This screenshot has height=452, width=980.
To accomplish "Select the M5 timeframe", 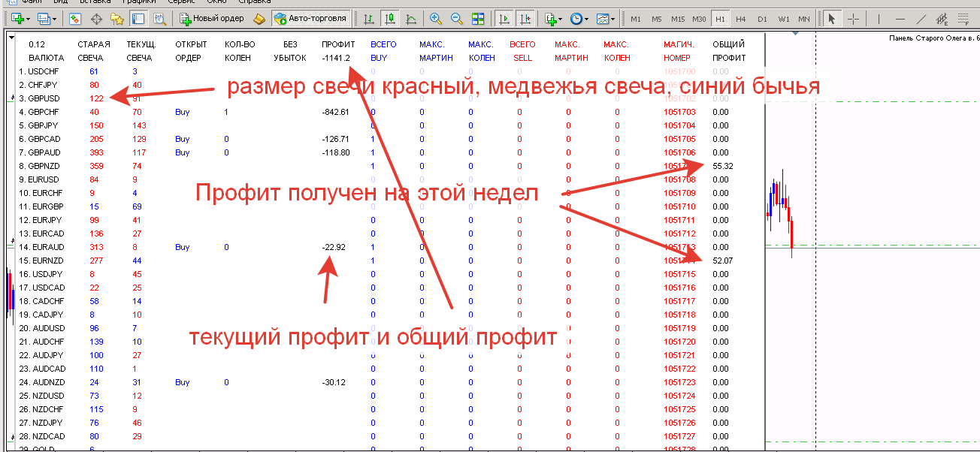I will click(x=657, y=18).
